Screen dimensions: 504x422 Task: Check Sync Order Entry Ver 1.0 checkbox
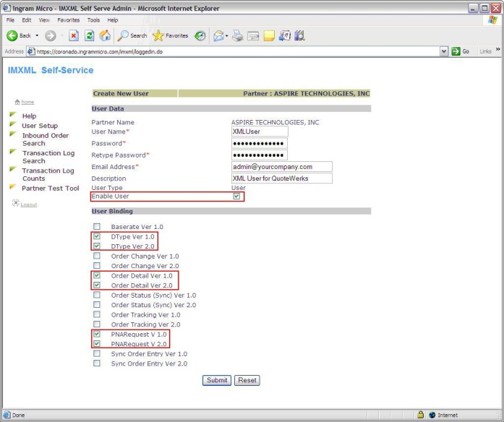(97, 353)
